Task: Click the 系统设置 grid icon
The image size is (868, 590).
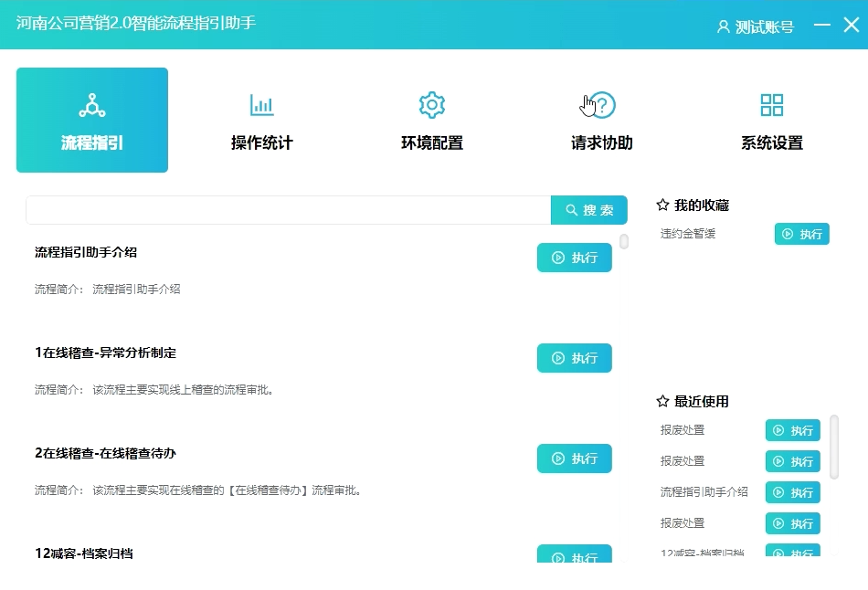Action: (772, 105)
